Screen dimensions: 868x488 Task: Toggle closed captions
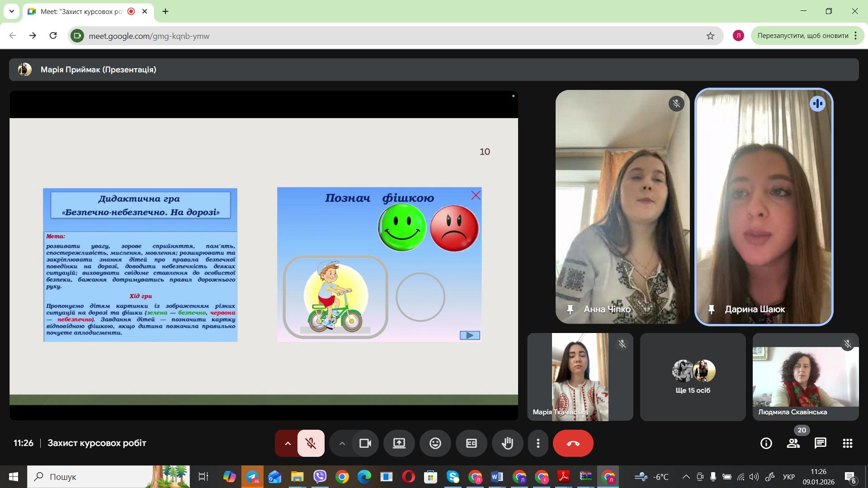[471, 443]
